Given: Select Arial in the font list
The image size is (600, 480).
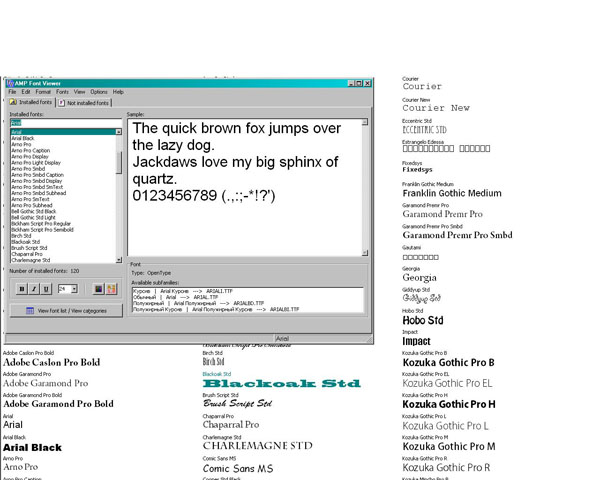Looking at the screenshot, I should point(63,132).
